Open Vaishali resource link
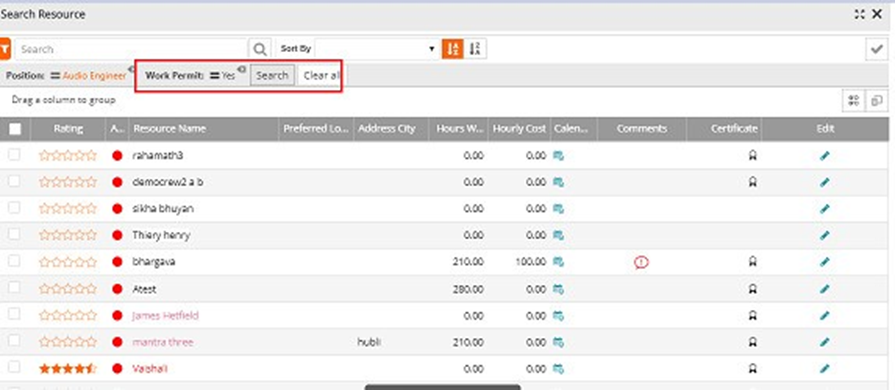Viewport: 895px width, 390px height. coord(150,369)
